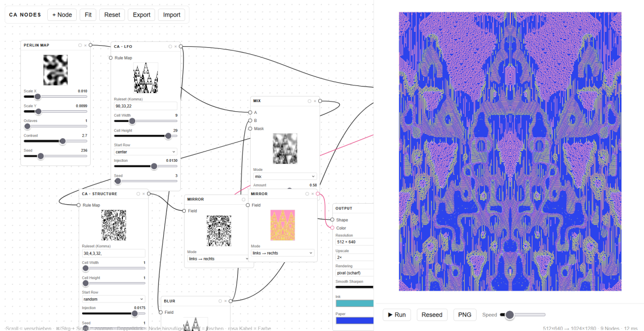Pick the Paper color swatch
Image resolution: width=644 pixels, height=331 pixels.
pyautogui.click(x=354, y=321)
